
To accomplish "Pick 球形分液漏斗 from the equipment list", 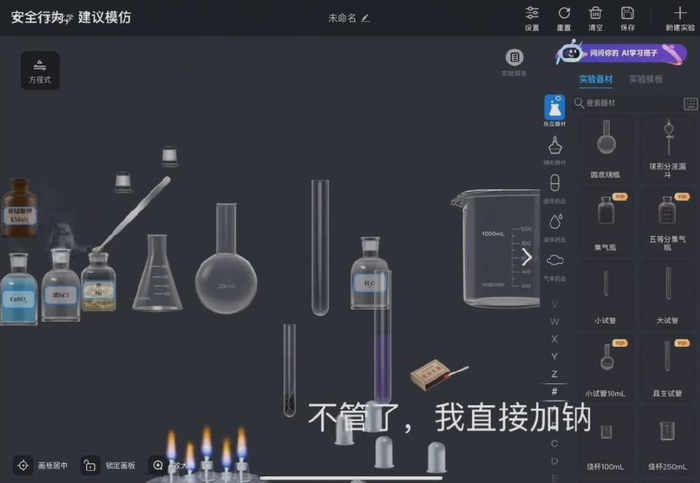I will pos(667,149).
